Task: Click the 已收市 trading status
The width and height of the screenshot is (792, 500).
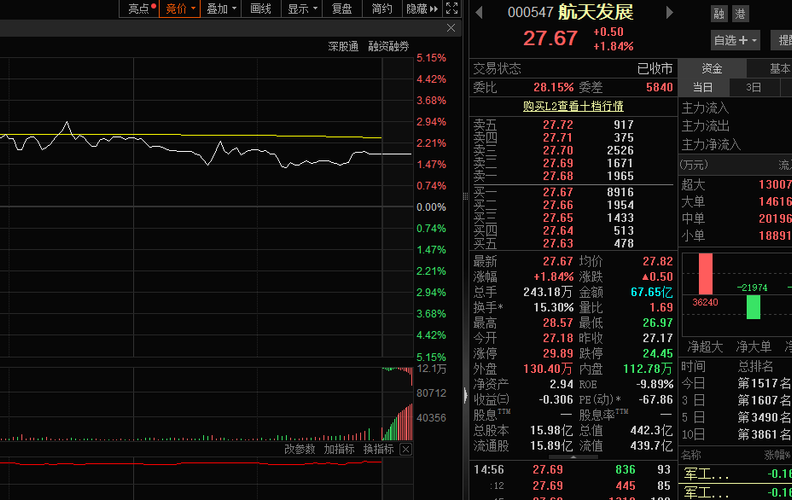Action: point(655,68)
